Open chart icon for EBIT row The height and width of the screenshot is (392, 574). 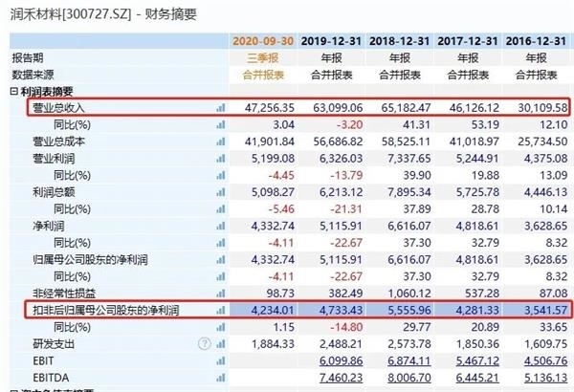pyautogui.click(x=221, y=360)
